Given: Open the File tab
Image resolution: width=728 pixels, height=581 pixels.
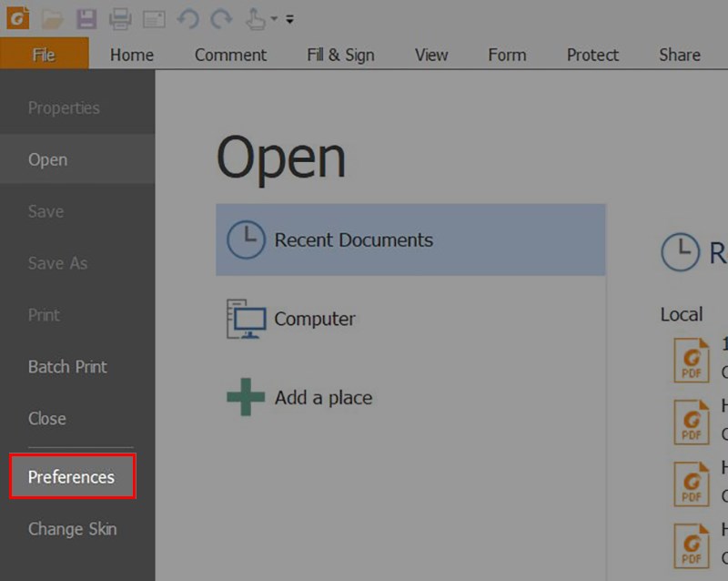Looking at the screenshot, I should [x=44, y=55].
